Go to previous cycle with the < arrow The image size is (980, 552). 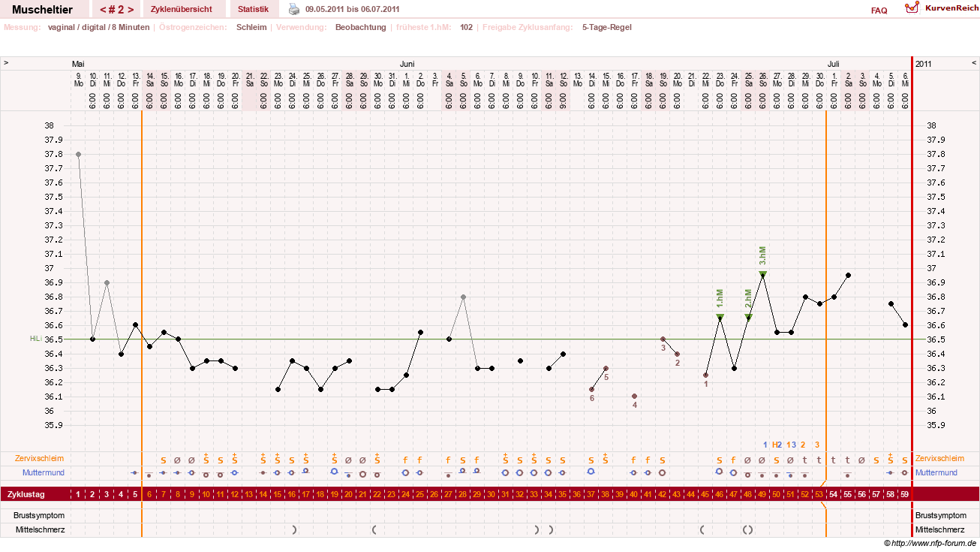103,10
